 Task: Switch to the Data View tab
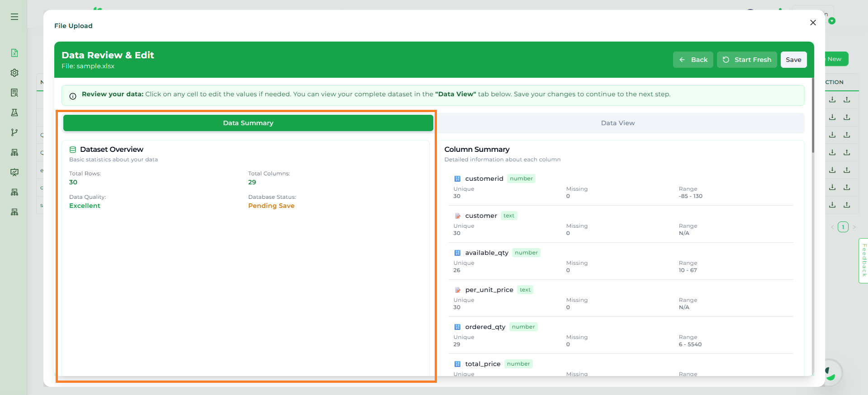coord(617,123)
